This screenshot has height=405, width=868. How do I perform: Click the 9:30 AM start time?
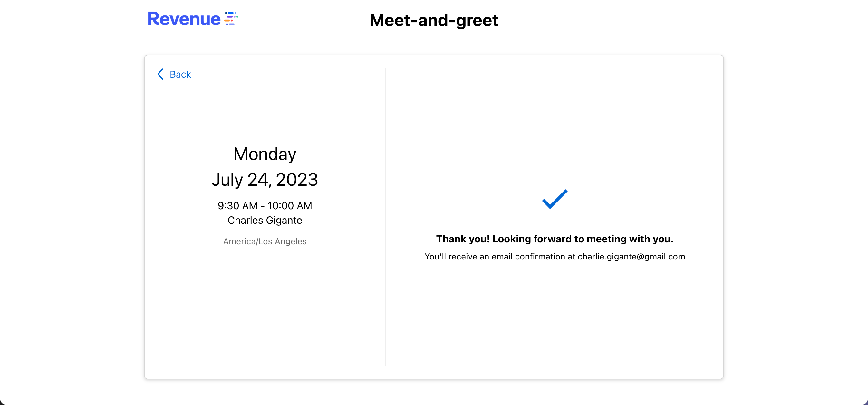click(x=237, y=206)
